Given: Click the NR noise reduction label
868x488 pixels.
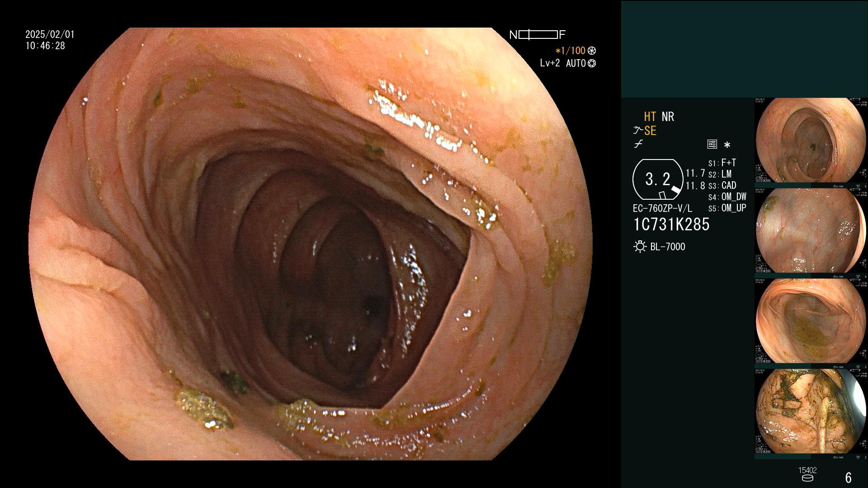Looking at the screenshot, I should pos(668,117).
